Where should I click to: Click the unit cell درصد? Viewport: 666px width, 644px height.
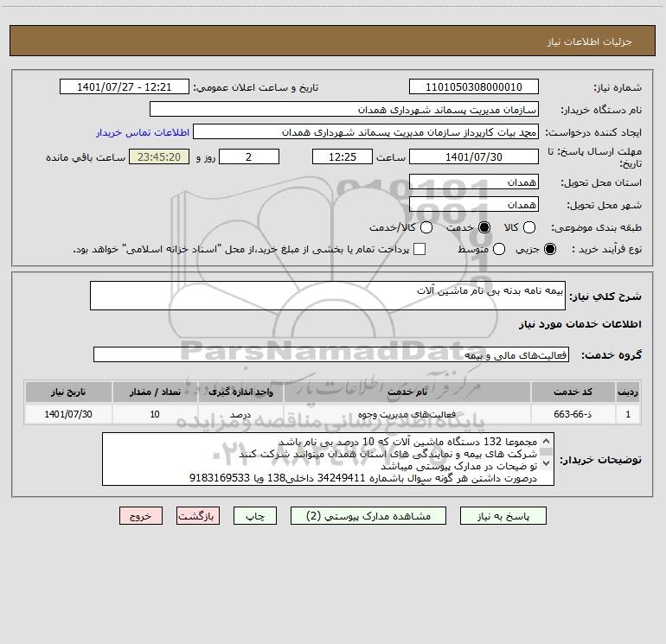(x=240, y=414)
